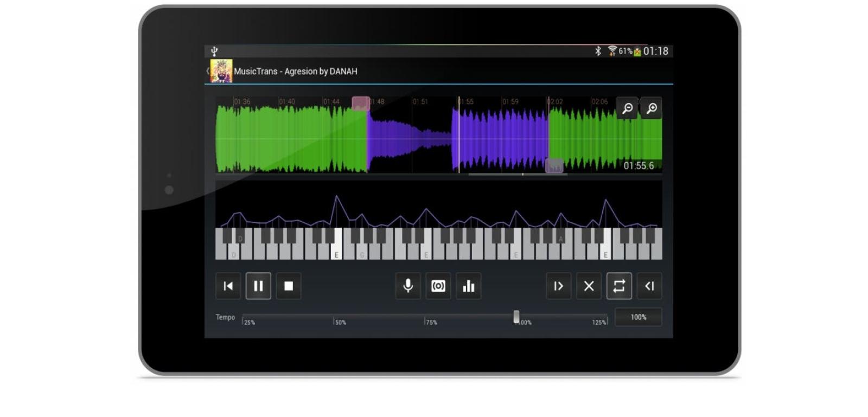This screenshot has width=868, height=417.
Task: Select the upper loop start handle on waveform
Action: [x=361, y=104]
